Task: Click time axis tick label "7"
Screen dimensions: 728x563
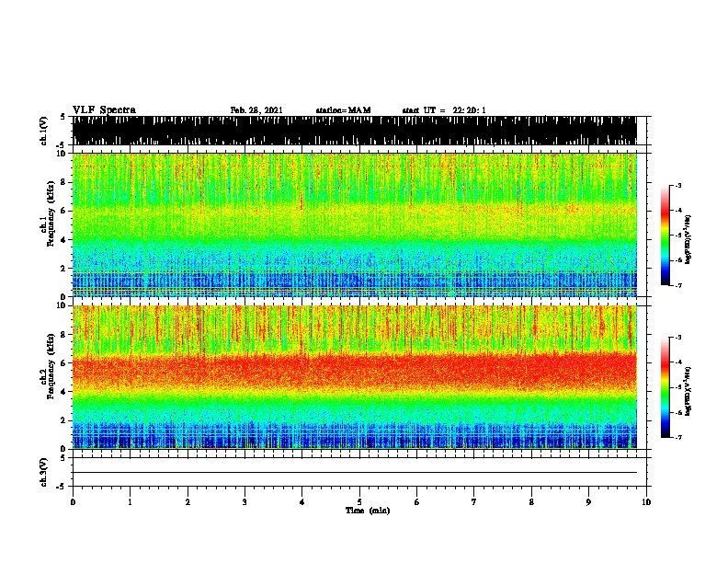Action: (x=474, y=501)
